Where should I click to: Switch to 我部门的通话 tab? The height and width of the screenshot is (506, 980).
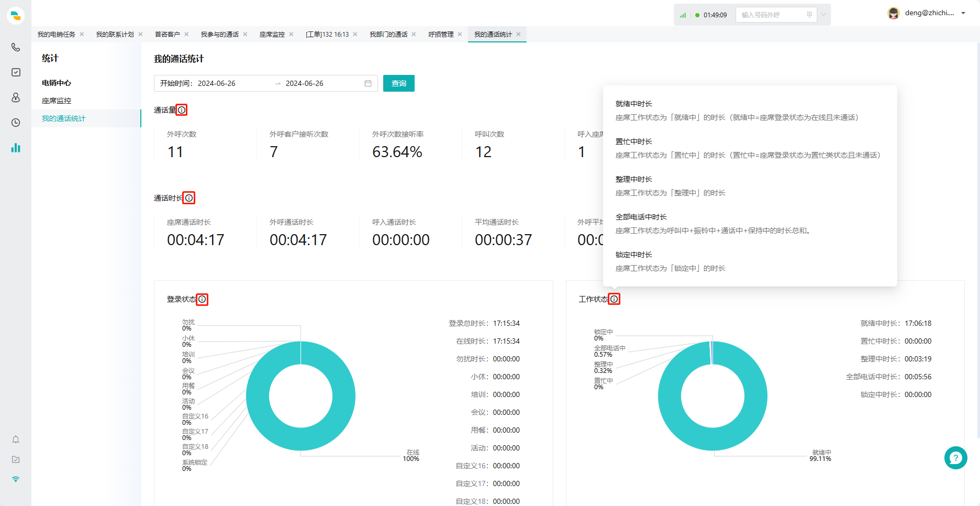click(388, 34)
